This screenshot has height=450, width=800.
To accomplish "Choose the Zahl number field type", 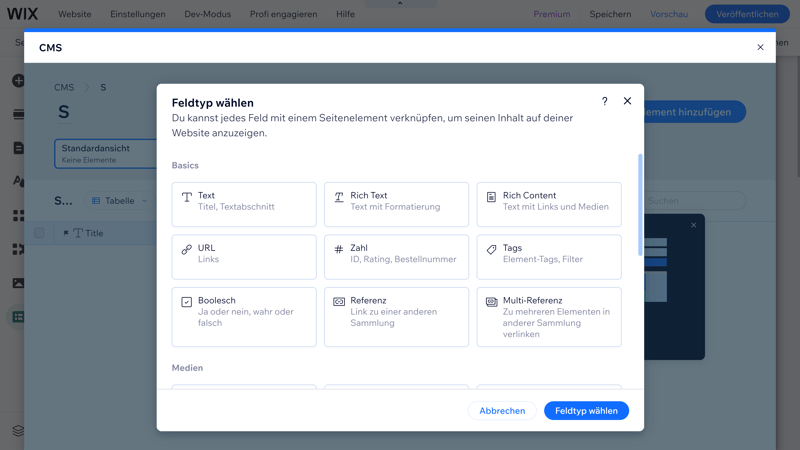I will (396, 256).
